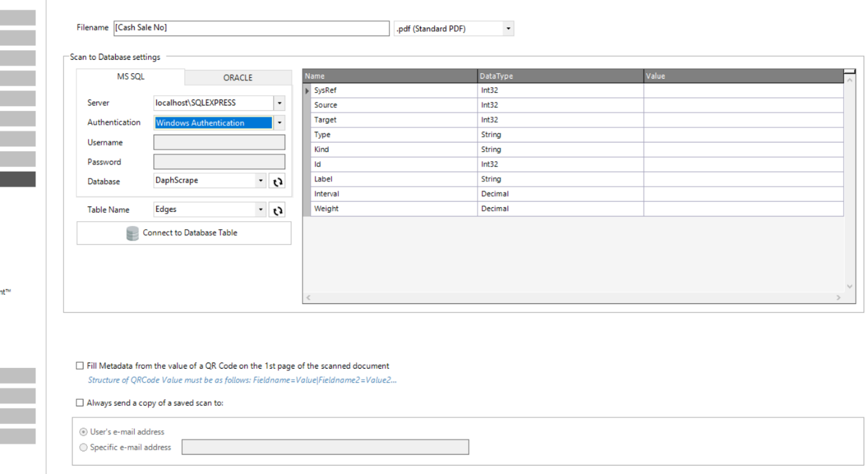The image size is (868, 474).
Task: Sort grid by DataType column header
Action: [x=560, y=76]
